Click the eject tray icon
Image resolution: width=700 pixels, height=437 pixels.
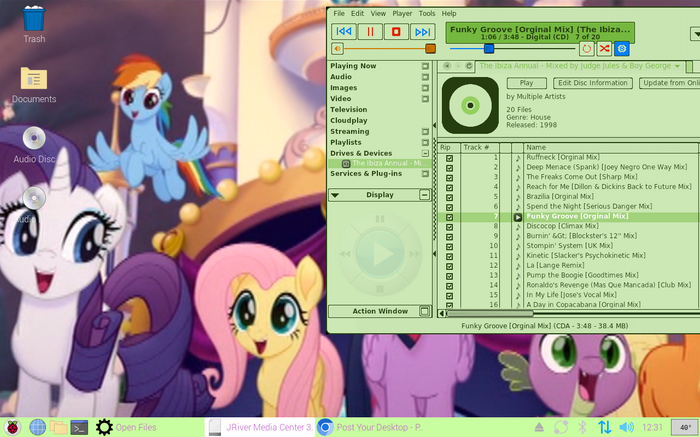(x=539, y=427)
